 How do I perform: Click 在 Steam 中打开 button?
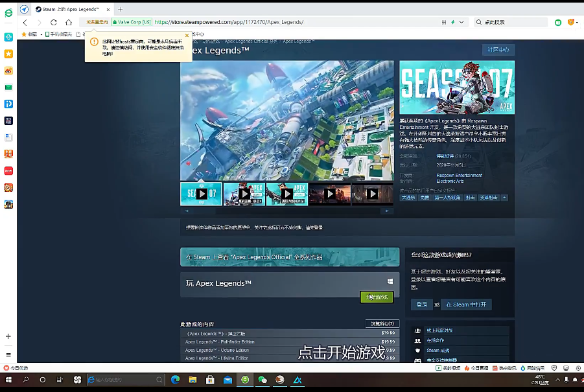tap(466, 305)
